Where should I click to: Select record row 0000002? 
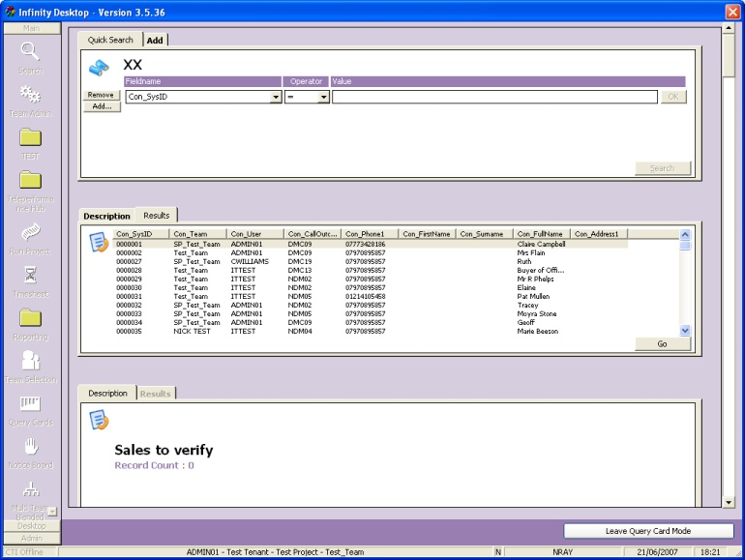click(x=371, y=252)
